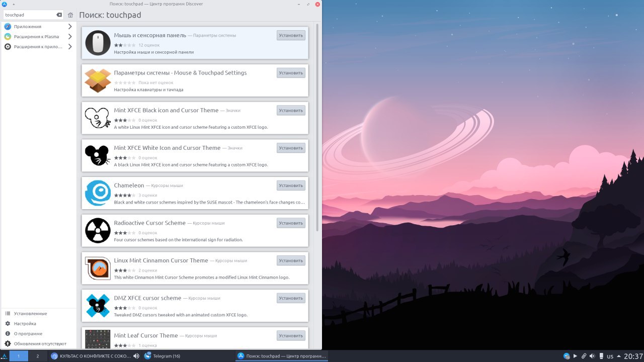Expand arrow next to Приложения
Image resolution: width=644 pixels, height=362 pixels.
click(70, 27)
